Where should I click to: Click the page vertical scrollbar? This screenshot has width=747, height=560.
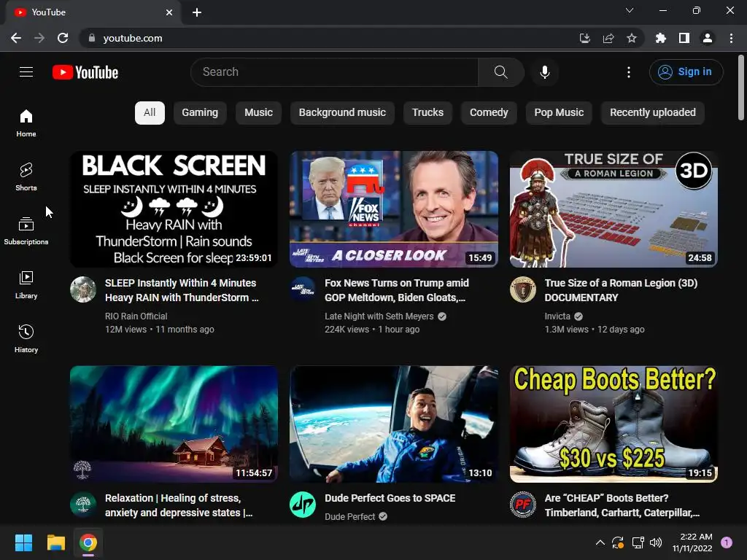(x=741, y=87)
